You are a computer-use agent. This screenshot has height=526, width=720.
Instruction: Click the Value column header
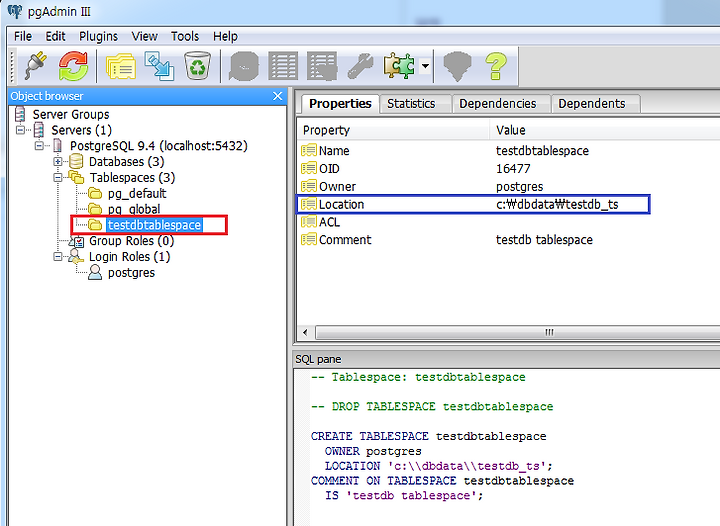[605, 130]
